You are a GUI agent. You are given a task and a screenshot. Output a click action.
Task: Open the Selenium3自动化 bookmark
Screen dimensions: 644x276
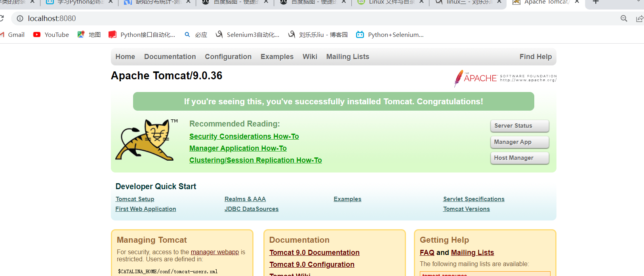[248, 35]
